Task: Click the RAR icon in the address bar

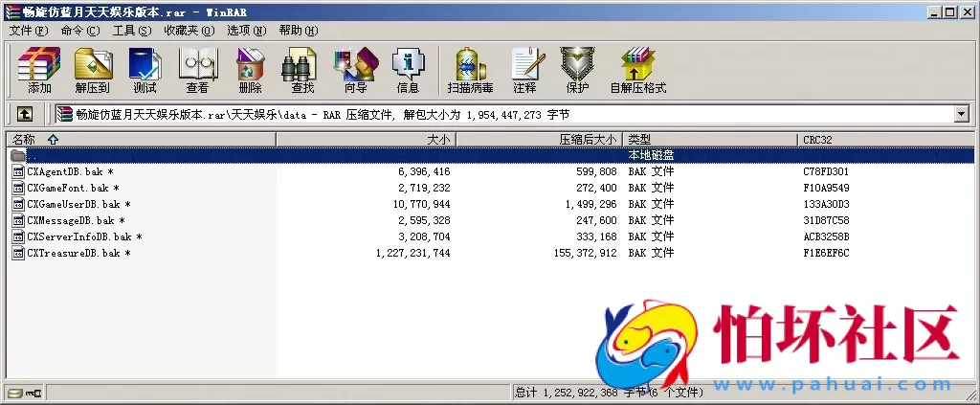Action: click(64, 114)
